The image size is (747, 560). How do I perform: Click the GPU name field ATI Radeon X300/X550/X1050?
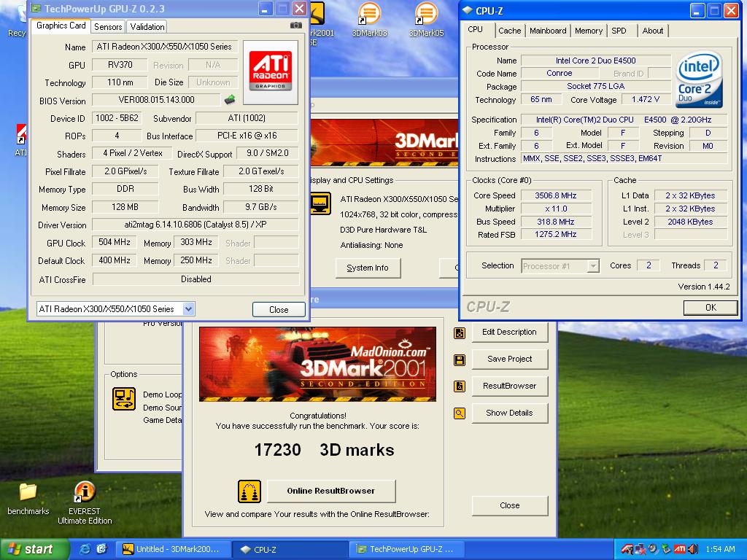[164, 47]
